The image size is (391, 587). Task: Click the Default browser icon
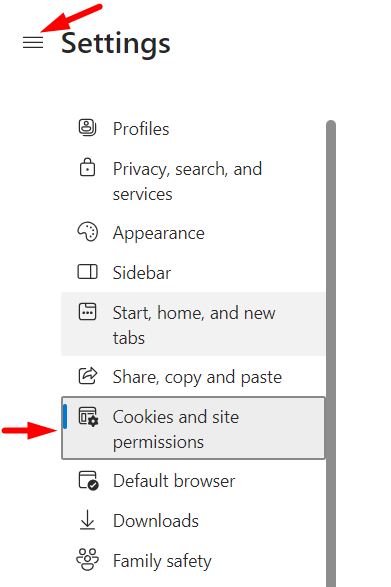[88, 481]
